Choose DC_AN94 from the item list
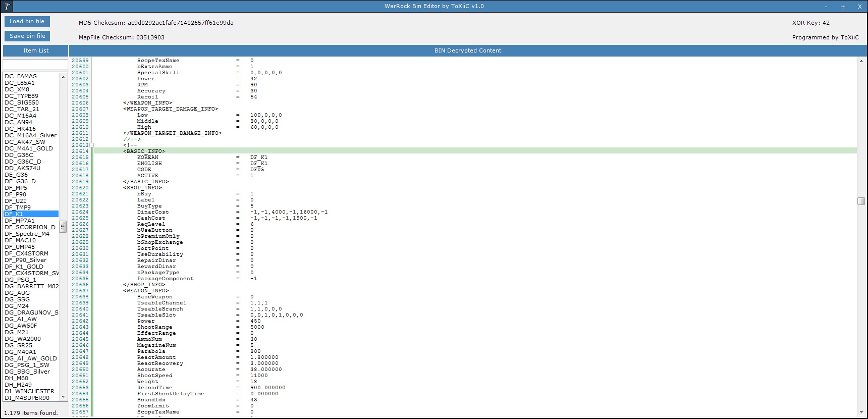The image size is (868, 419). 19,122
